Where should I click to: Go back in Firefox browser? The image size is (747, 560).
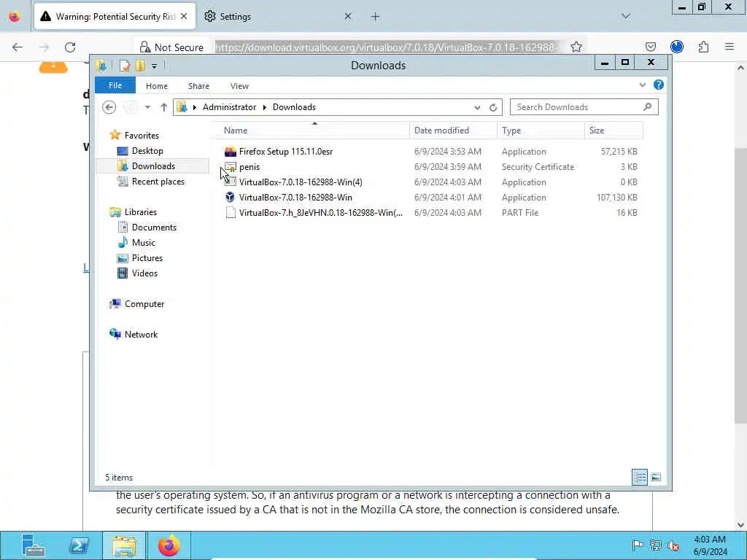[x=18, y=47]
